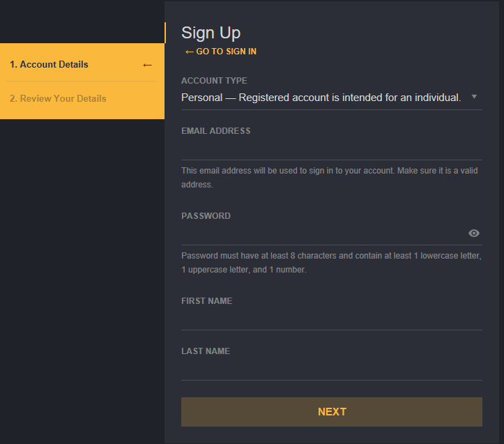Click the Password field label
504x444 pixels.
point(206,216)
